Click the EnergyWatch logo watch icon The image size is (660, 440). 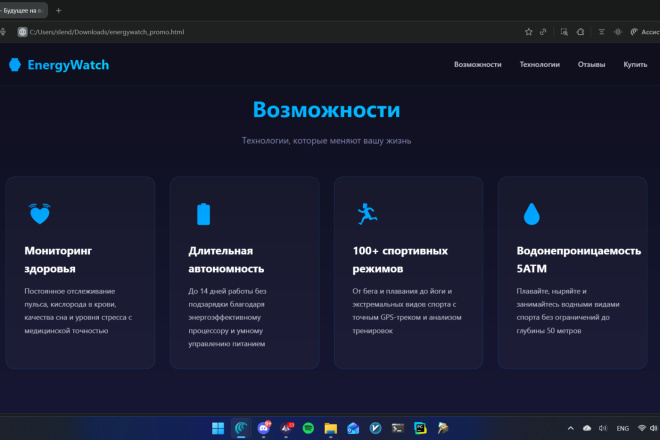coord(15,65)
